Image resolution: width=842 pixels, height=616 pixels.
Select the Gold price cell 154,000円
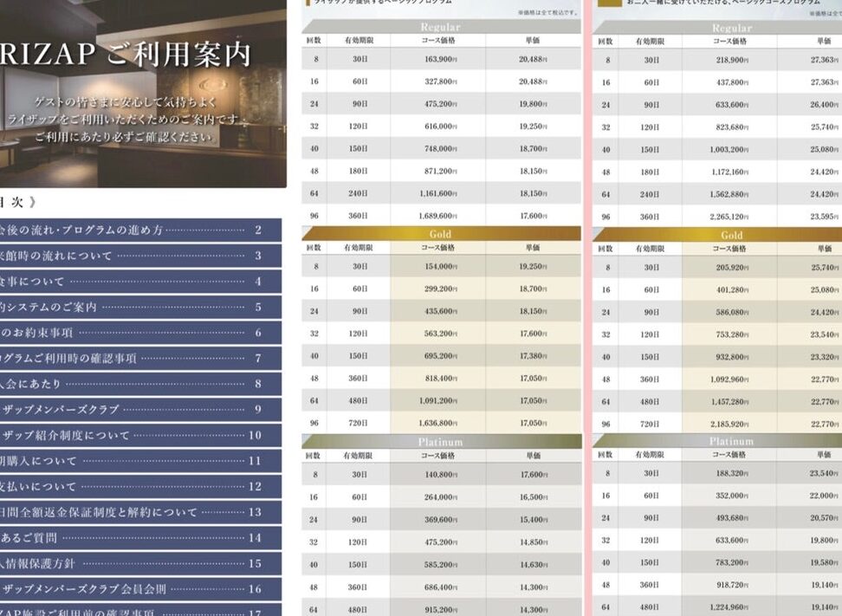pos(440,266)
